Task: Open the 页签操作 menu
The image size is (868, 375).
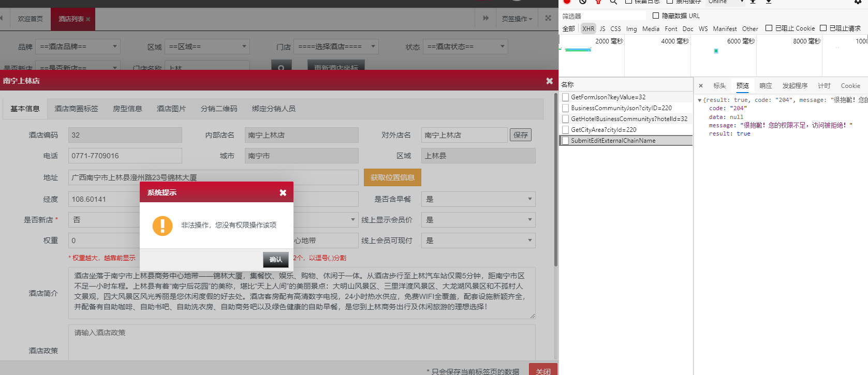Action: [x=517, y=19]
